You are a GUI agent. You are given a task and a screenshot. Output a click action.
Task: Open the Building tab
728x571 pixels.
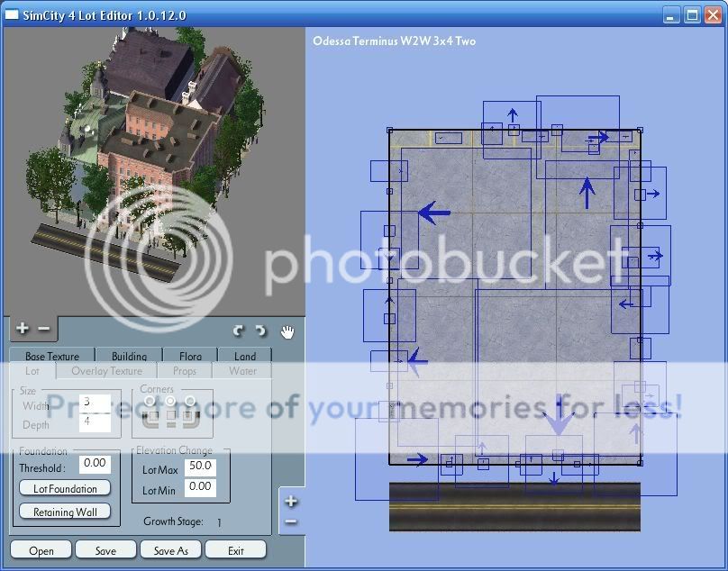pyautogui.click(x=129, y=356)
